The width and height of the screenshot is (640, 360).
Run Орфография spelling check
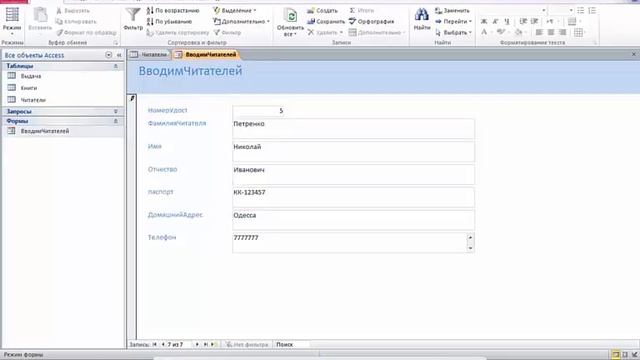371,22
